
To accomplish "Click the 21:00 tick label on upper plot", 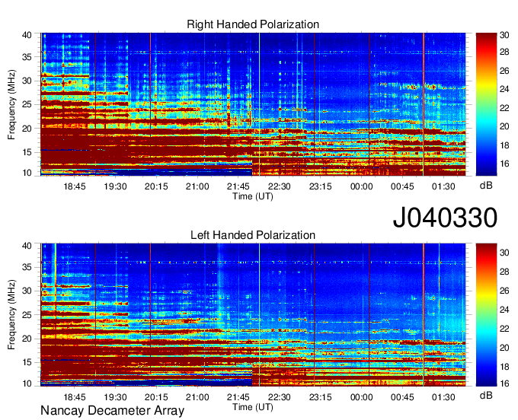I will [197, 186].
